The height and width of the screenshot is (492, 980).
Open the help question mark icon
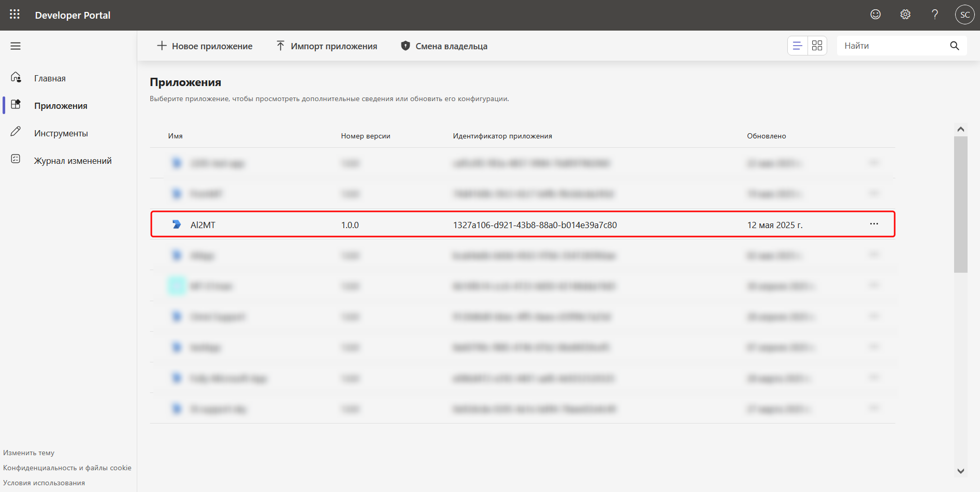pos(934,15)
